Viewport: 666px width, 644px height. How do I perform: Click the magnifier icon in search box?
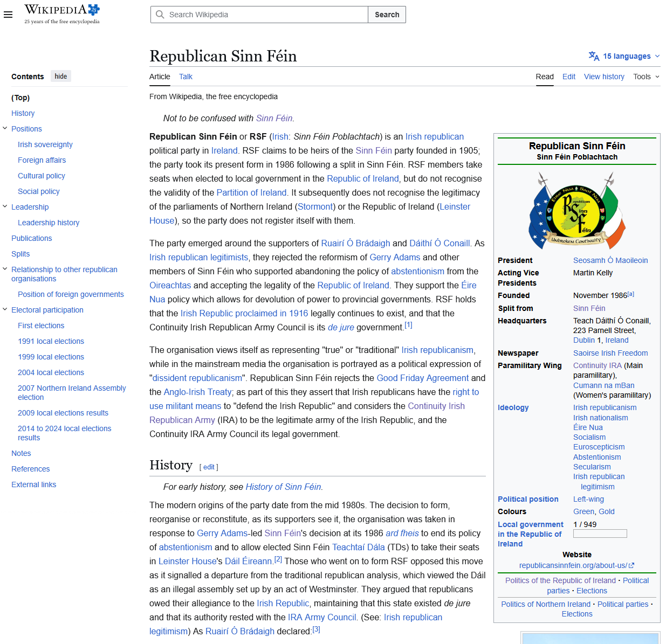click(160, 15)
